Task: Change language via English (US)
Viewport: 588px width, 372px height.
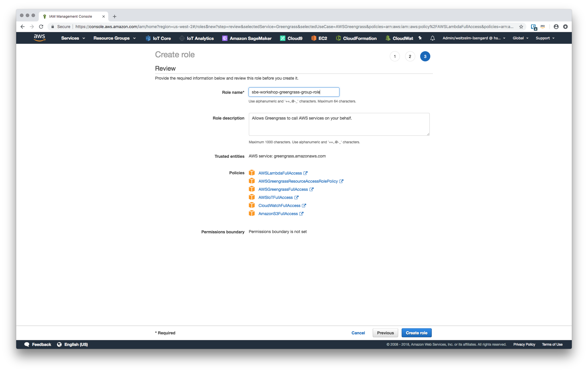Action: click(72, 344)
